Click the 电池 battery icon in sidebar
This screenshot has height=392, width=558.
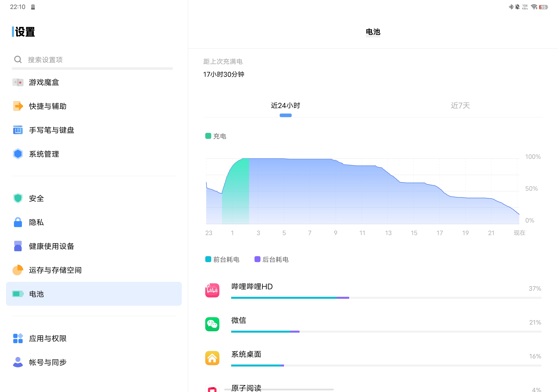coord(18,294)
